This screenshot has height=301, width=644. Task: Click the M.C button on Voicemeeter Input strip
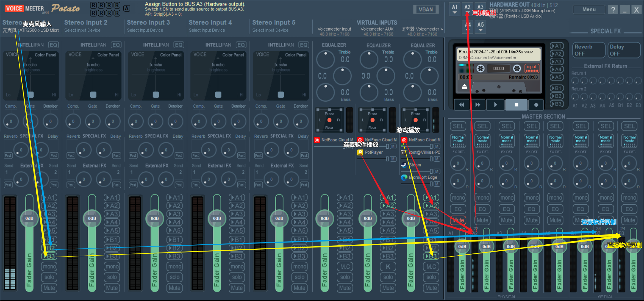[345, 267]
